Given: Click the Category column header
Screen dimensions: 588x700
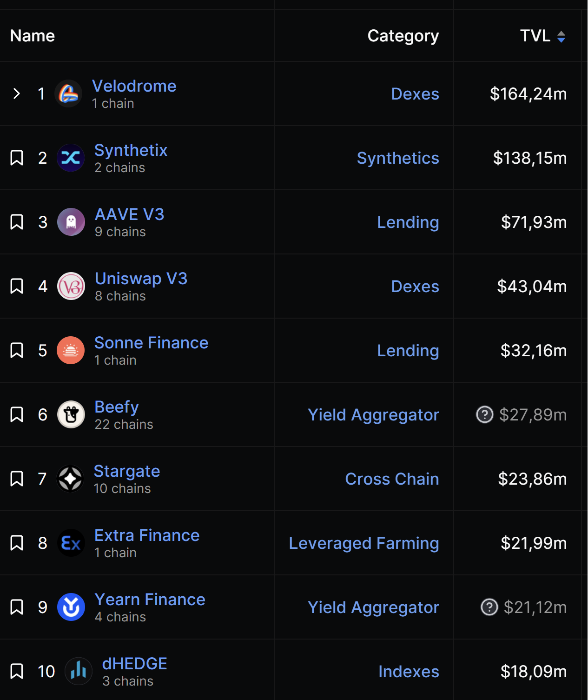Looking at the screenshot, I should 403,36.
